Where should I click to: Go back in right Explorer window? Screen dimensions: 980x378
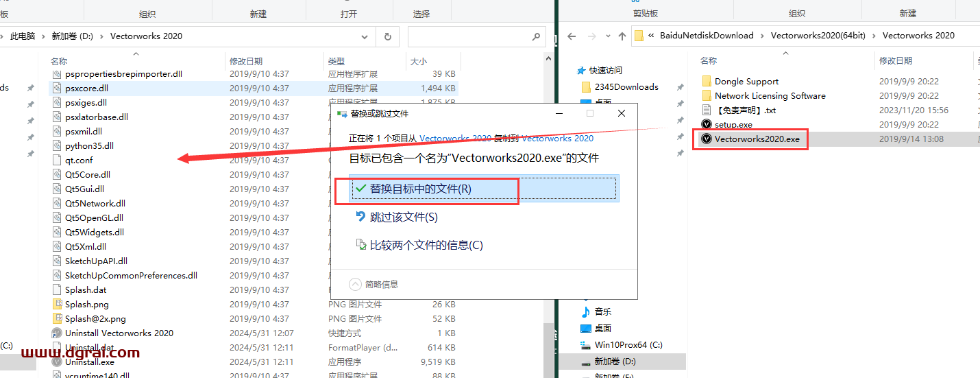click(x=572, y=36)
